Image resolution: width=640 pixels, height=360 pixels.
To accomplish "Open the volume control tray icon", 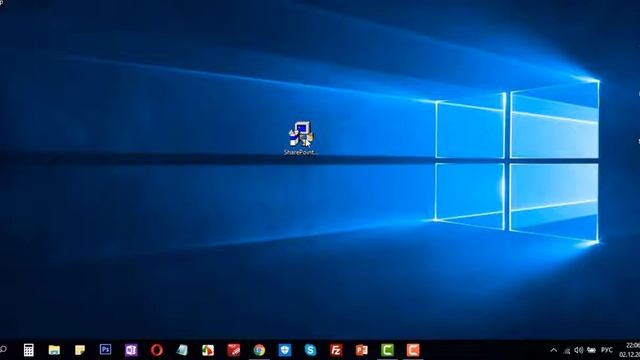I will [x=578, y=350].
